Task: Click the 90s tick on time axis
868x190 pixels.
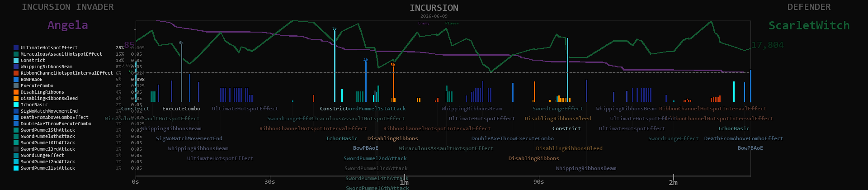Action: click(x=539, y=181)
